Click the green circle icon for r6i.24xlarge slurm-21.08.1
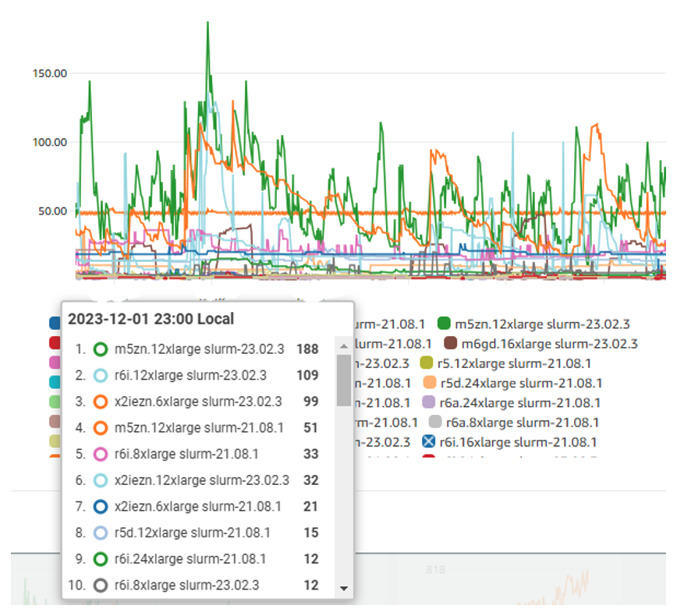 click(x=100, y=559)
